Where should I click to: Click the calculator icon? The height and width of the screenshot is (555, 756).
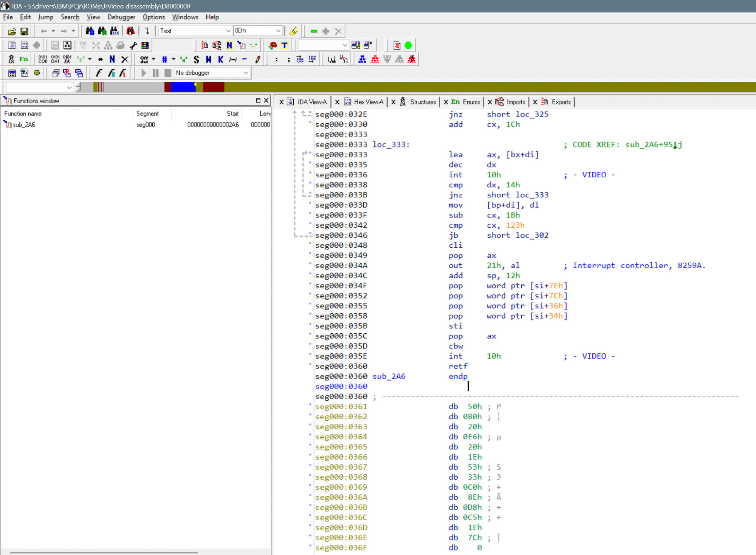[x=12, y=73]
